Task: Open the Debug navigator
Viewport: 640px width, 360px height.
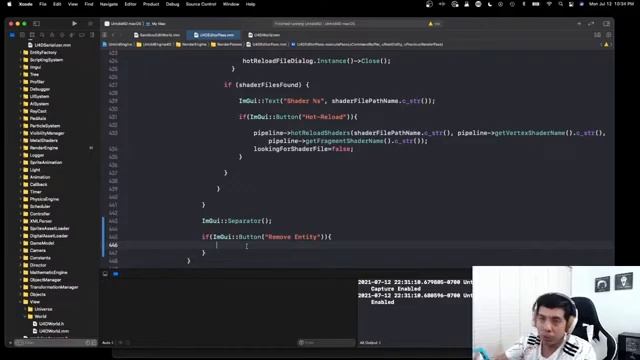Action: 72,35
